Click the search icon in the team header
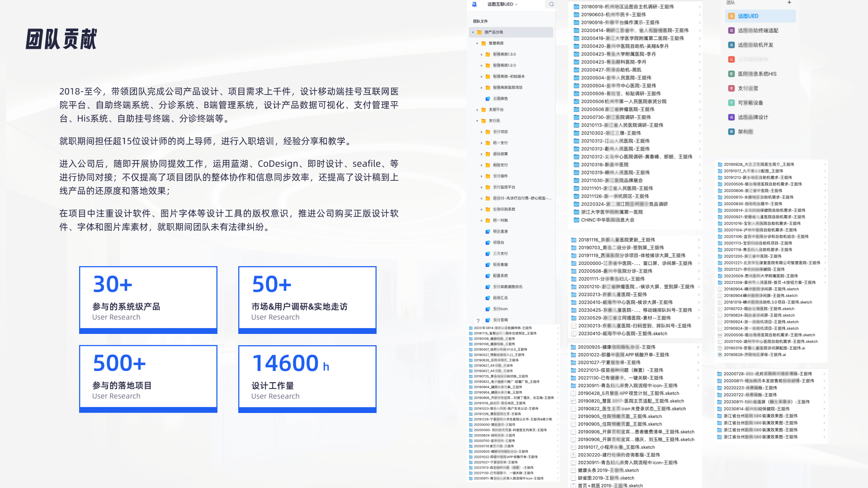The width and height of the screenshot is (868, 488). (x=551, y=5)
